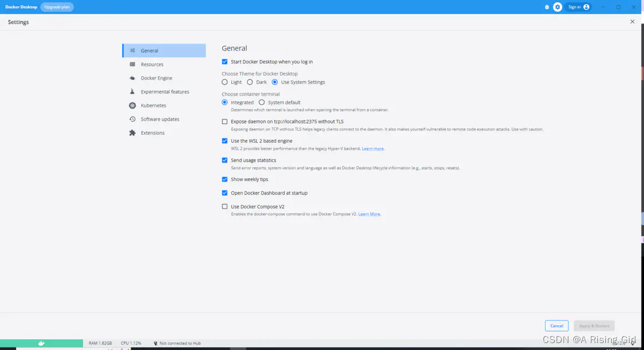
Task: Click the Software updates clock icon
Action: (x=133, y=119)
